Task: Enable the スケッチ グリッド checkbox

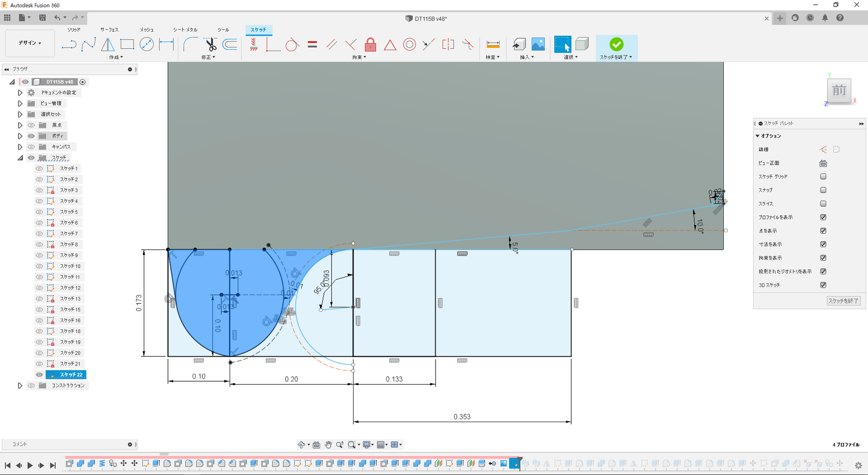Action: pos(823,177)
